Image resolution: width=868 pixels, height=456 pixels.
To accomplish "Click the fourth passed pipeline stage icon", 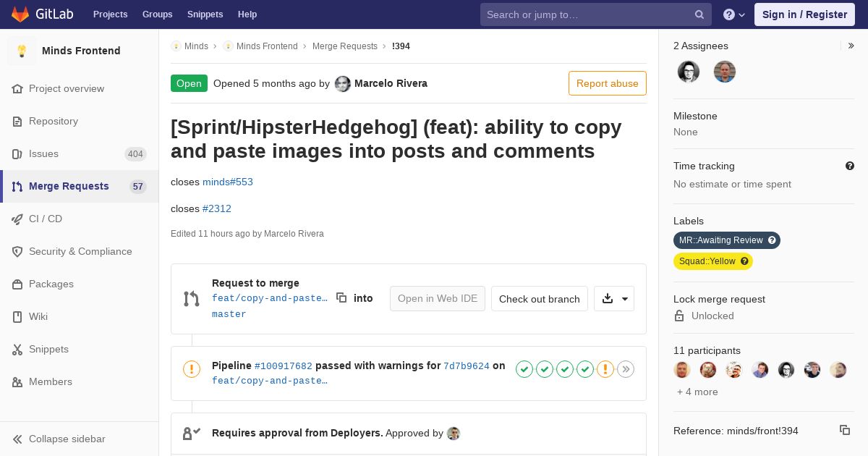I will 585,369.
